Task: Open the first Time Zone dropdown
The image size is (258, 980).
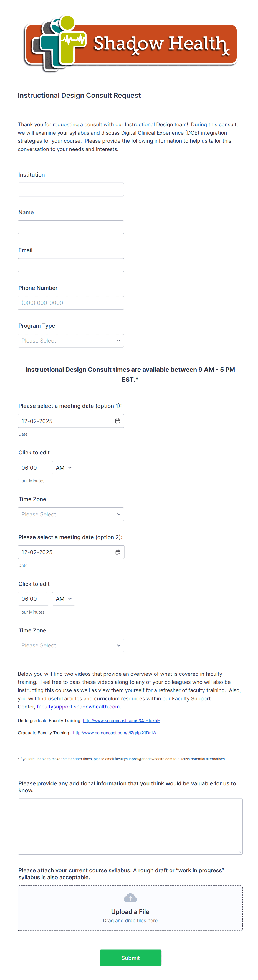Action: 71,514
